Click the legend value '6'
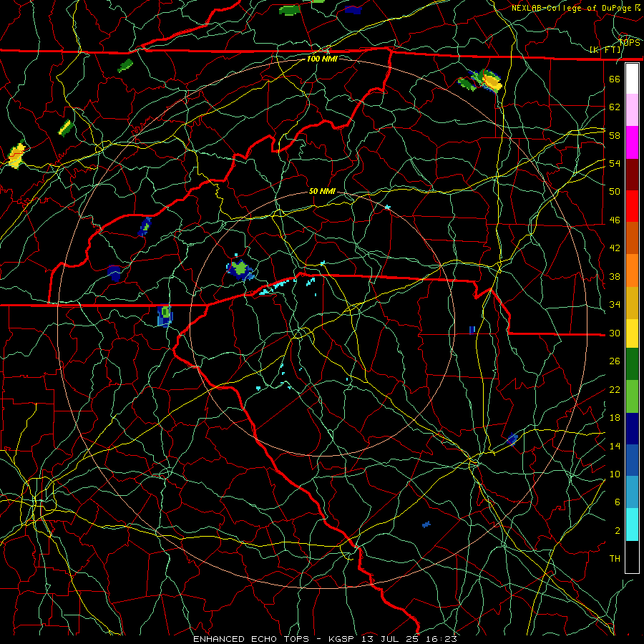This screenshot has width=644, height=644. tap(618, 502)
